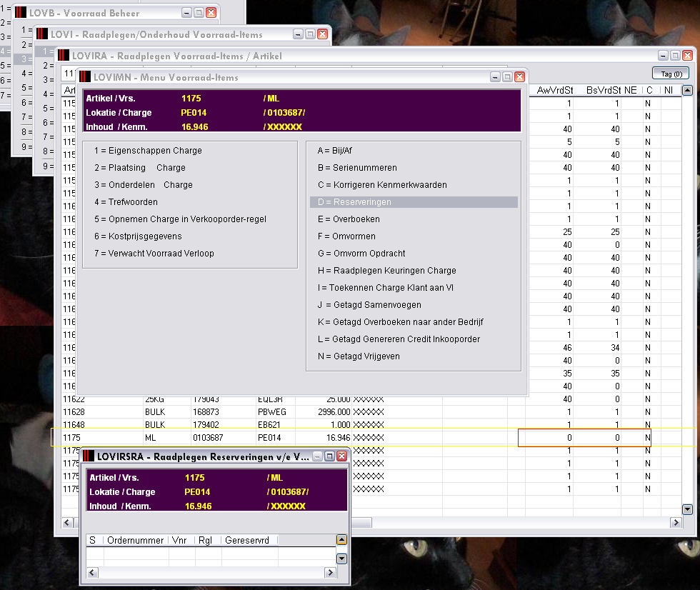The height and width of the screenshot is (590, 700).
Task: Click LOVIRSRA reservations scroll up arrow
Action: coord(341,540)
